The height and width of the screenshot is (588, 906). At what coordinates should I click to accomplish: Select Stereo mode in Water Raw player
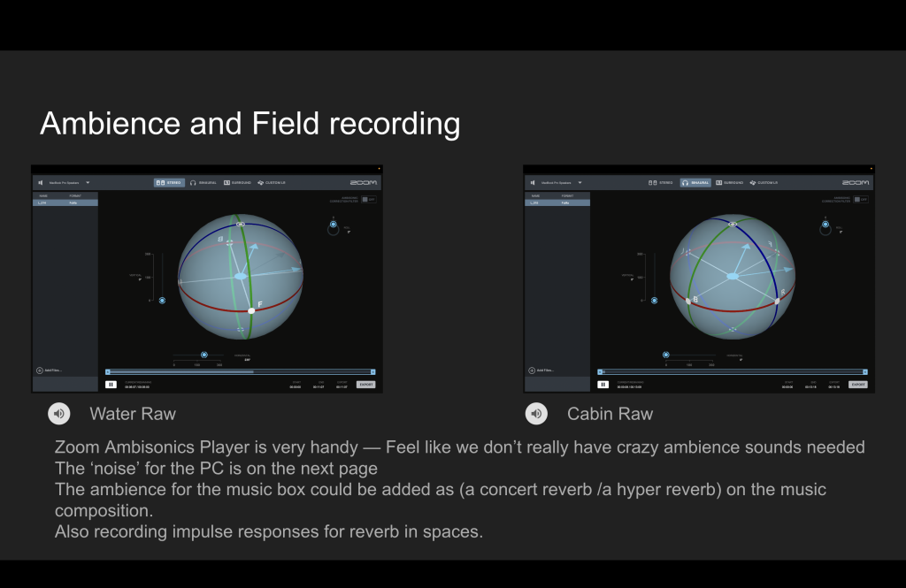point(169,182)
